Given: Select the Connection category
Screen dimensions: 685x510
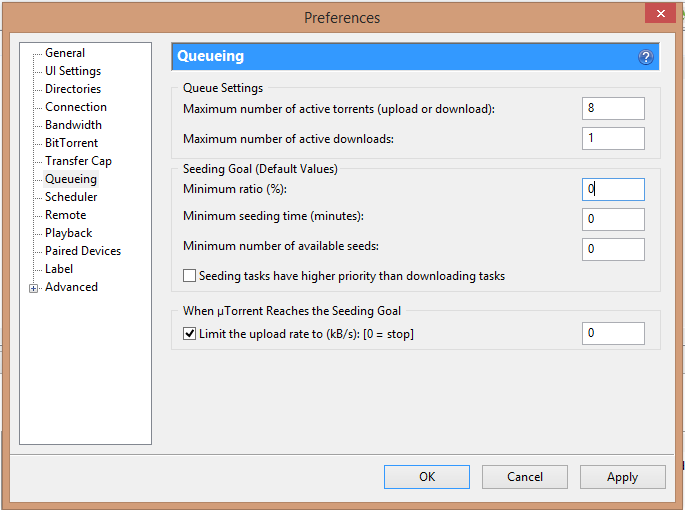Looking at the screenshot, I should [76, 107].
